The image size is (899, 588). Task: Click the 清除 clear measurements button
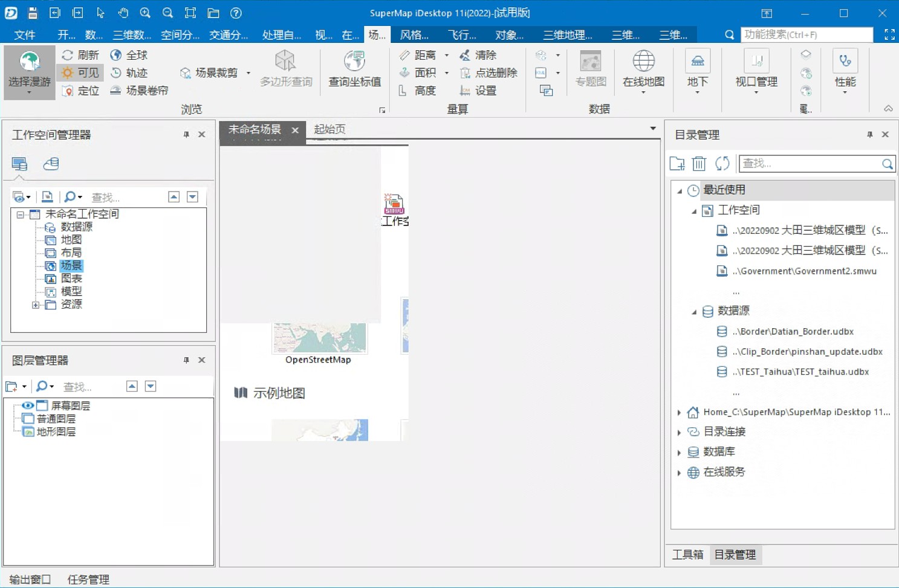(x=478, y=55)
